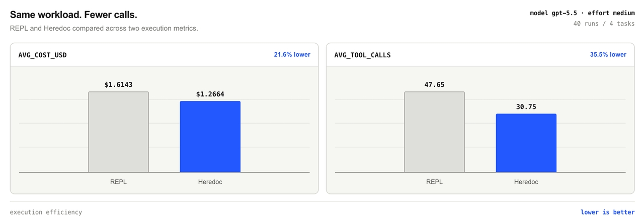Select the $1.2664 value label
This screenshot has width=644, height=221.
click(x=210, y=94)
